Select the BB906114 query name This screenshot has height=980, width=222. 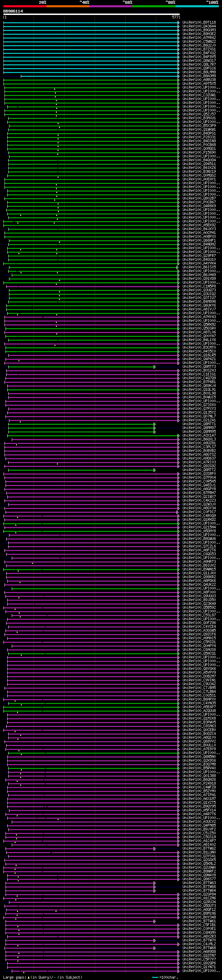coord(13,11)
